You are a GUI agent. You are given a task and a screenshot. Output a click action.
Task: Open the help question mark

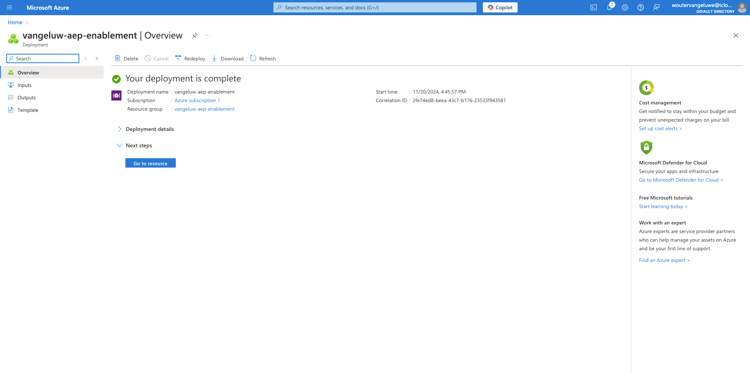640,7
